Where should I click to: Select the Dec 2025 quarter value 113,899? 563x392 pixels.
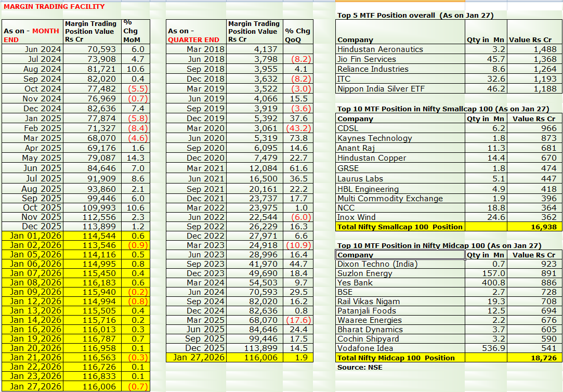click(x=255, y=348)
